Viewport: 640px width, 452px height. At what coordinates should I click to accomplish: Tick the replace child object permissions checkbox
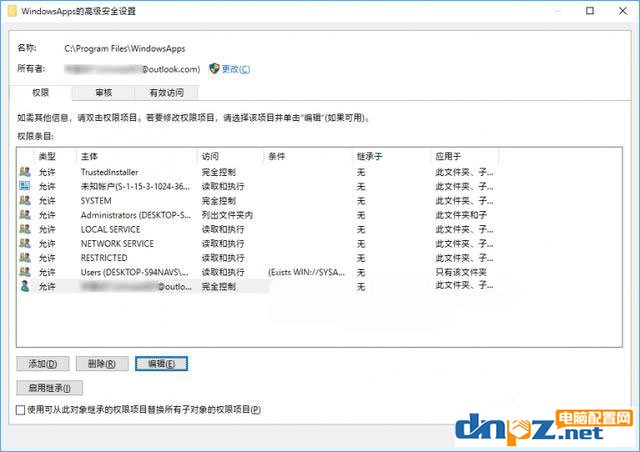click(20, 410)
